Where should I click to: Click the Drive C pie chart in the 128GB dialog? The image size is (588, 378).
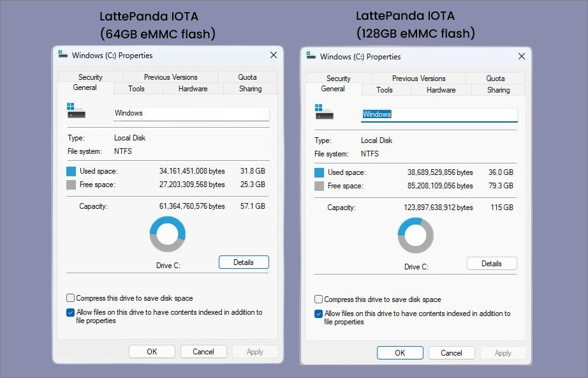pyautogui.click(x=416, y=235)
